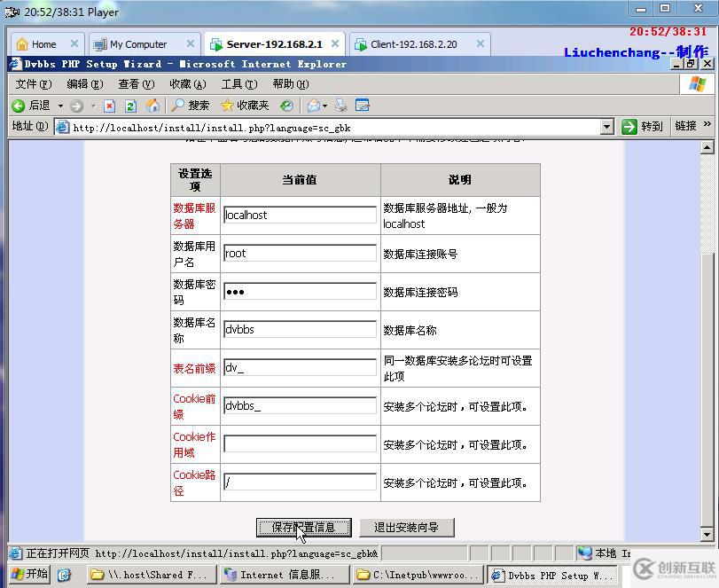The image size is (719, 588).
Task: Open the 文件(F) menu
Action: [34, 84]
